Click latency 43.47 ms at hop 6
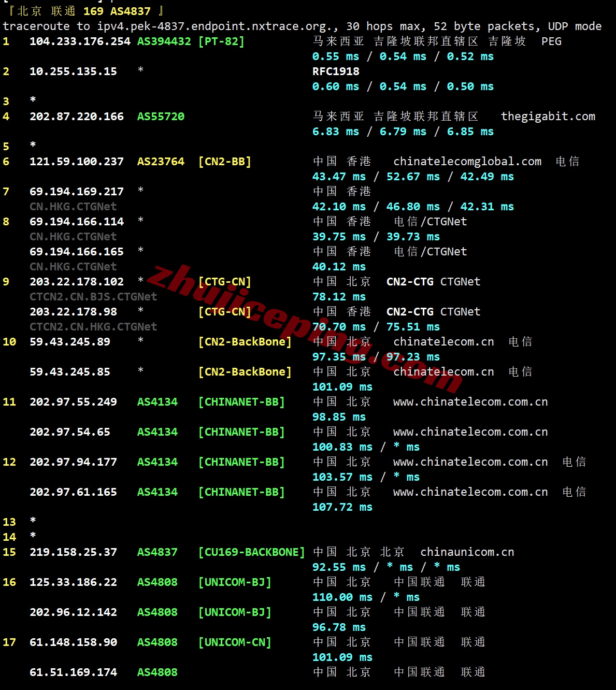 tap(339, 177)
